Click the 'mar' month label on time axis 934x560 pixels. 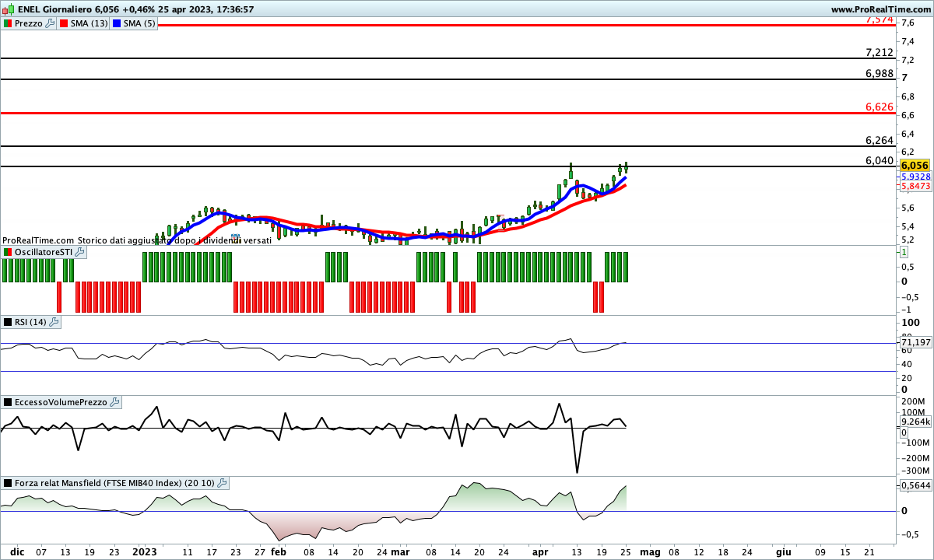400,551
